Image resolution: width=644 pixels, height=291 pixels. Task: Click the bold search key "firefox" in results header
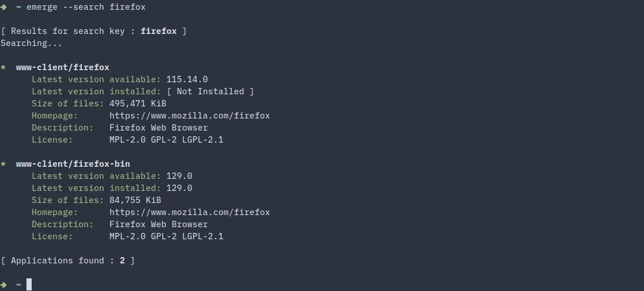click(158, 31)
